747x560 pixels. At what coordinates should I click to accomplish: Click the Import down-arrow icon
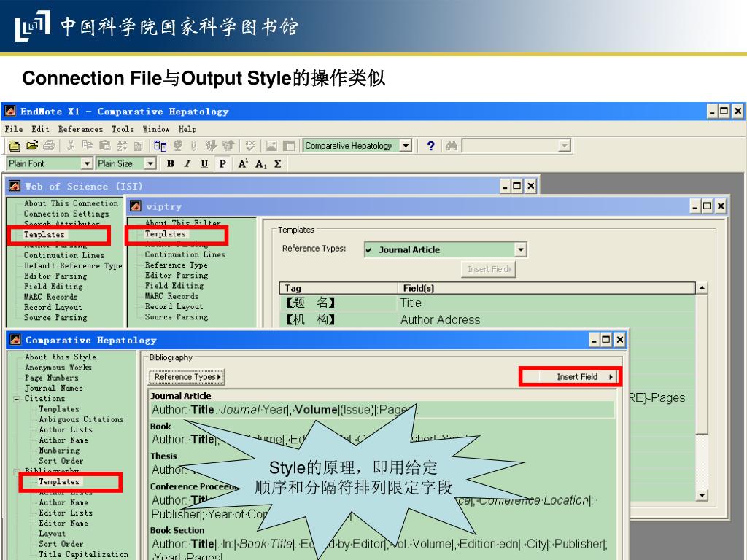(x=211, y=145)
